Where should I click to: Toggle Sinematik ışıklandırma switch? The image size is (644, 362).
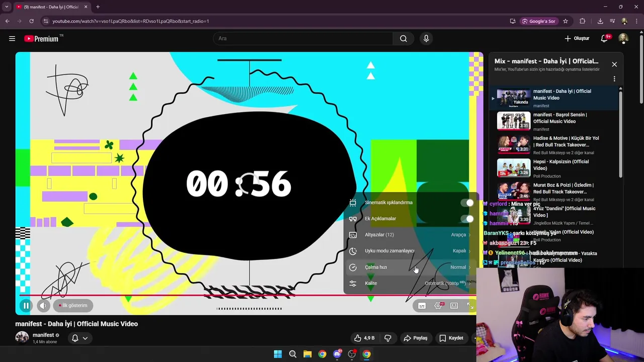pyautogui.click(x=467, y=203)
